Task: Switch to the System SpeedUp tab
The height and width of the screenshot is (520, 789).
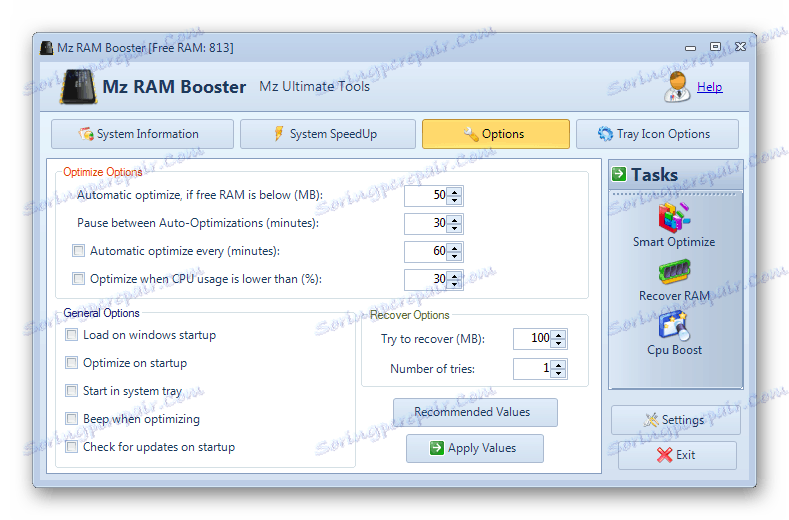Action: pyautogui.click(x=328, y=134)
